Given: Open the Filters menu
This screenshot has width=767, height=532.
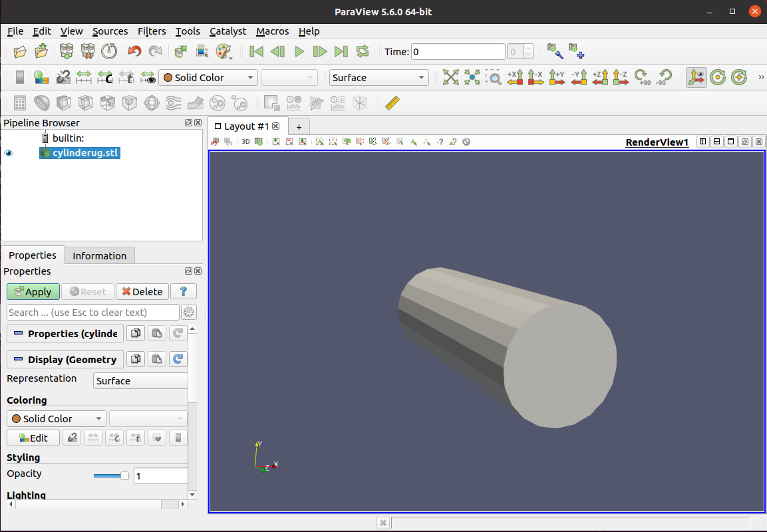Looking at the screenshot, I should pos(152,31).
